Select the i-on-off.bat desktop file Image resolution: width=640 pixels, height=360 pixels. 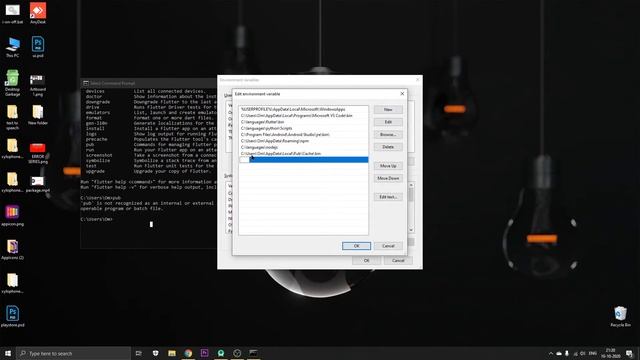[12, 13]
